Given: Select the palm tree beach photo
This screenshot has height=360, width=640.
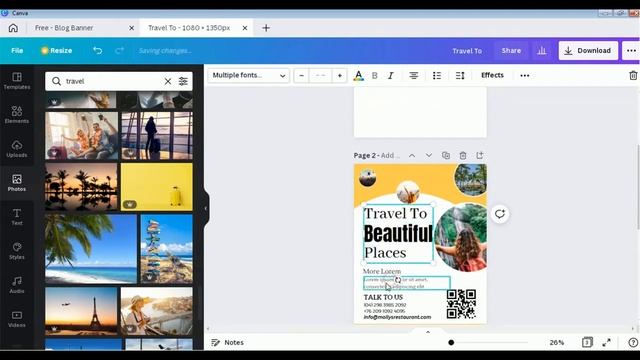Looking at the screenshot, I should click(91, 249).
